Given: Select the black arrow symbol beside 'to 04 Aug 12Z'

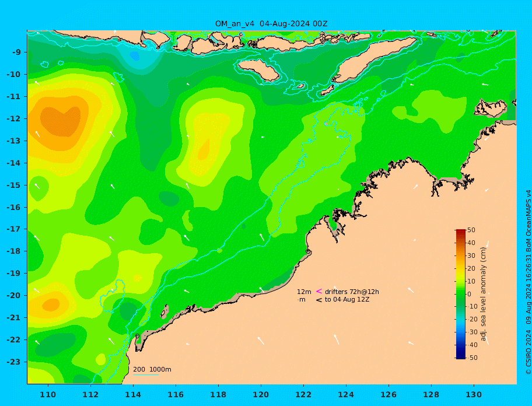Looking at the screenshot, I should pyautogui.click(x=319, y=300).
